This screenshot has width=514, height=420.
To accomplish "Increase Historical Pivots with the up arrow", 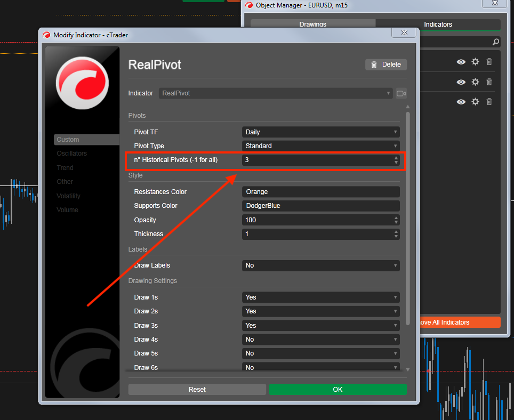I will click(396, 158).
